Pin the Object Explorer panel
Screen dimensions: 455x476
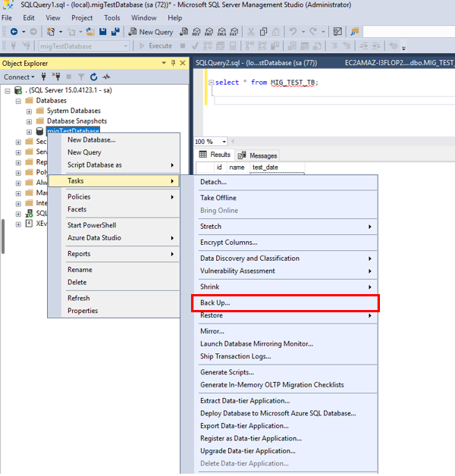(x=173, y=63)
